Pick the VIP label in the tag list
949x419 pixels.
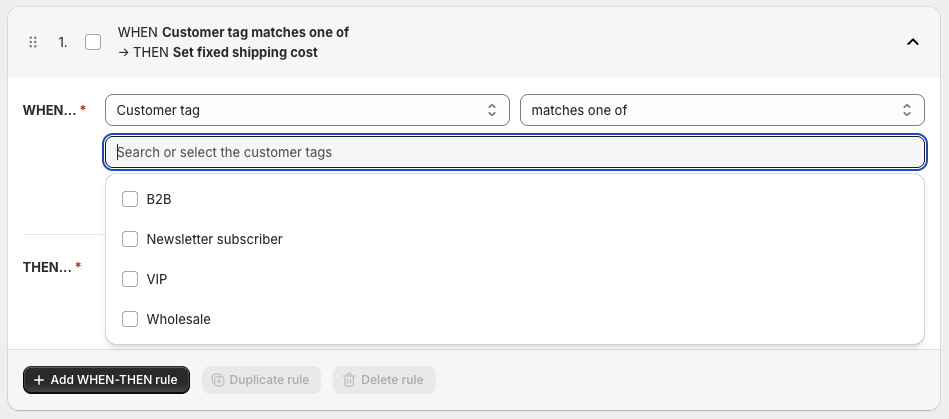click(x=157, y=279)
